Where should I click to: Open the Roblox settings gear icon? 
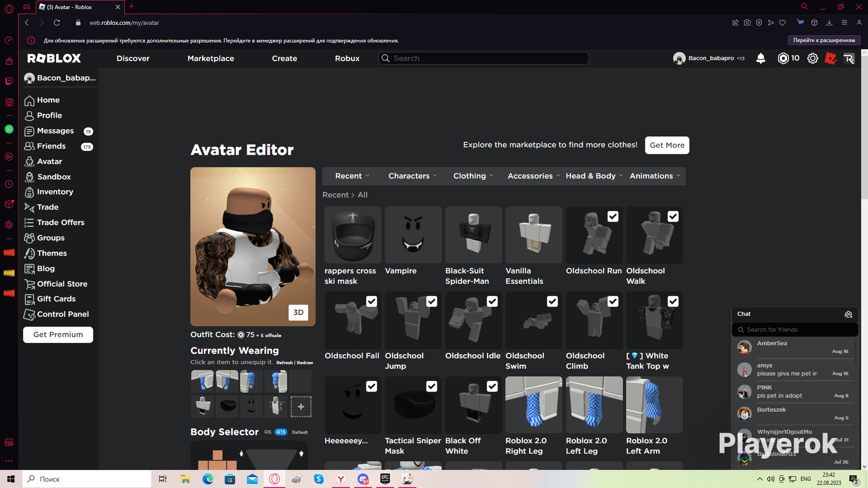tap(812, 58)
